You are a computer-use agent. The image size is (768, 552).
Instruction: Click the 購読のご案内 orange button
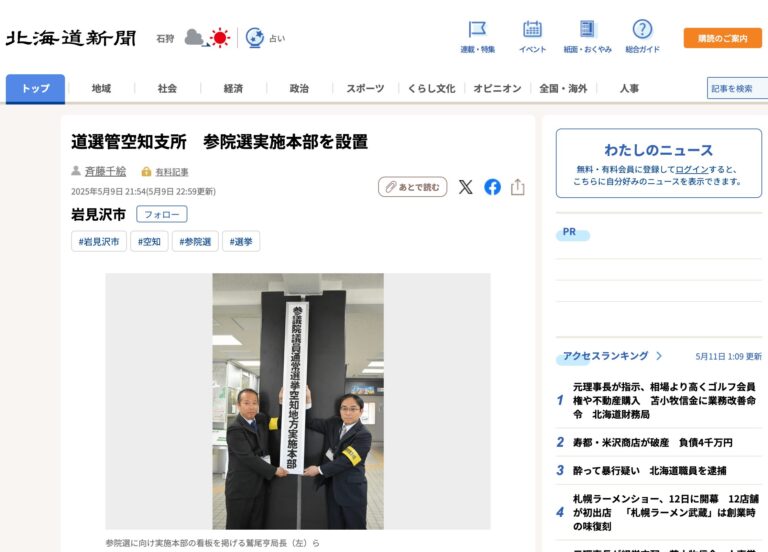tap(722, 38)
